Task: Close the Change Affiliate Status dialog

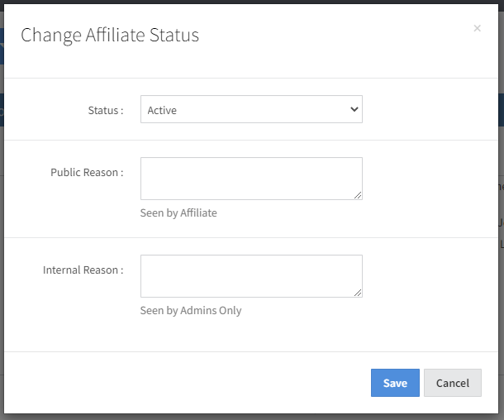Action: (477, 29)
